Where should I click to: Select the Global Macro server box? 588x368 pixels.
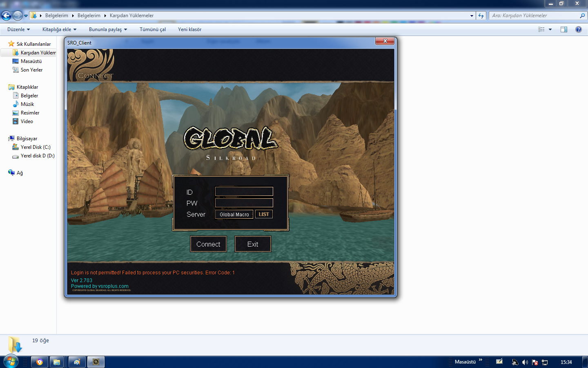234,214
